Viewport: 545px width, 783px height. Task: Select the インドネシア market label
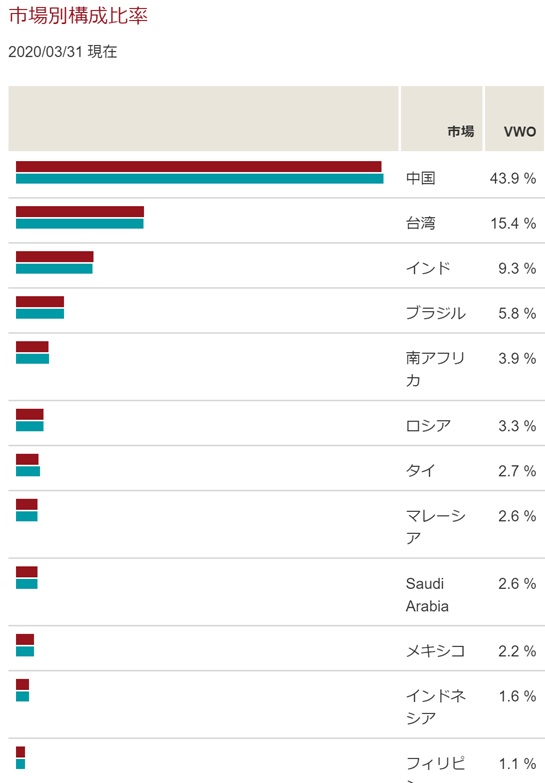436,707
